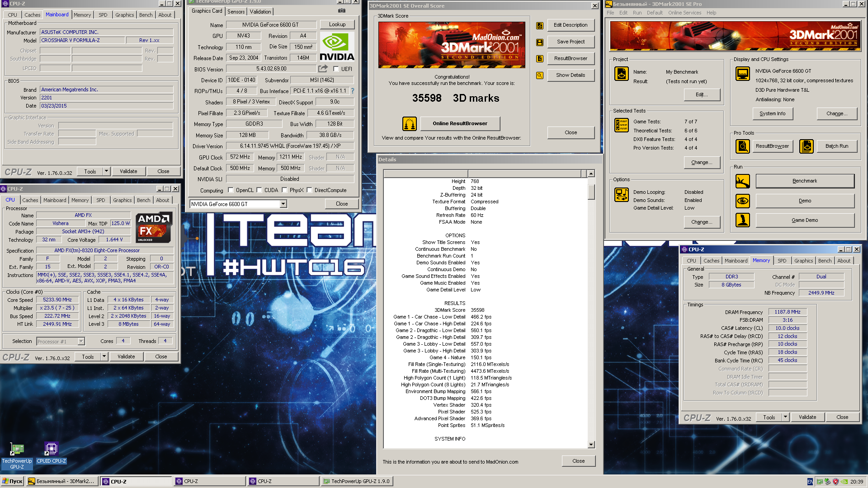Click the Demo eye icon

pyautogui.click(x=743, y=201)
